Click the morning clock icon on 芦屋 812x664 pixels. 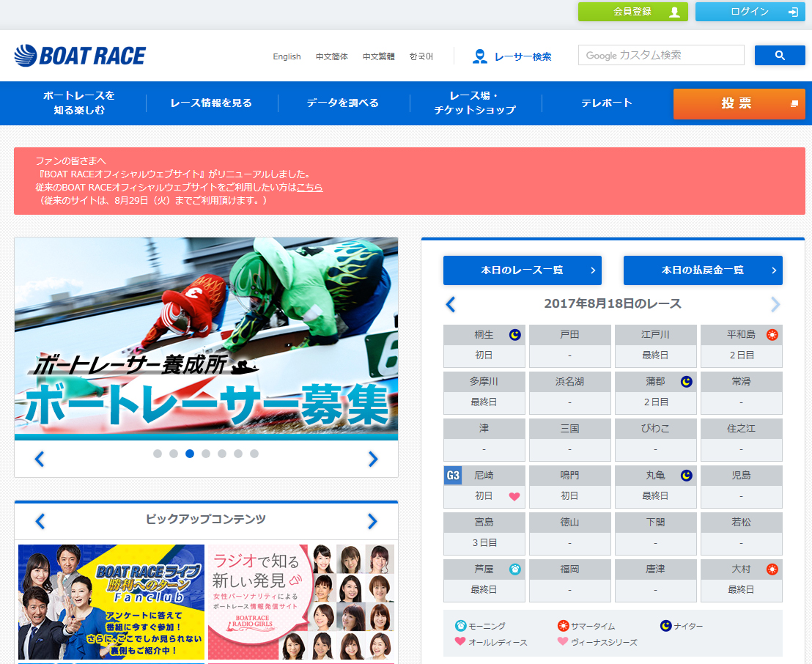(x=514, y=569)
